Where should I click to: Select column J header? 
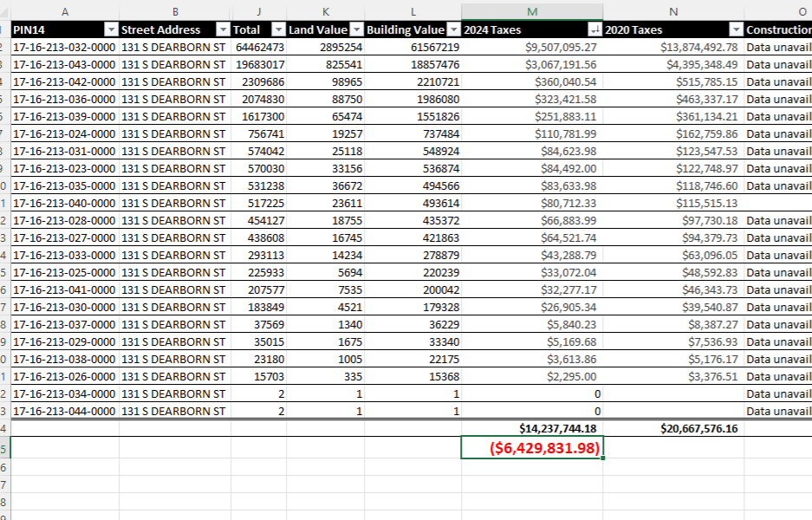(258, 11)
